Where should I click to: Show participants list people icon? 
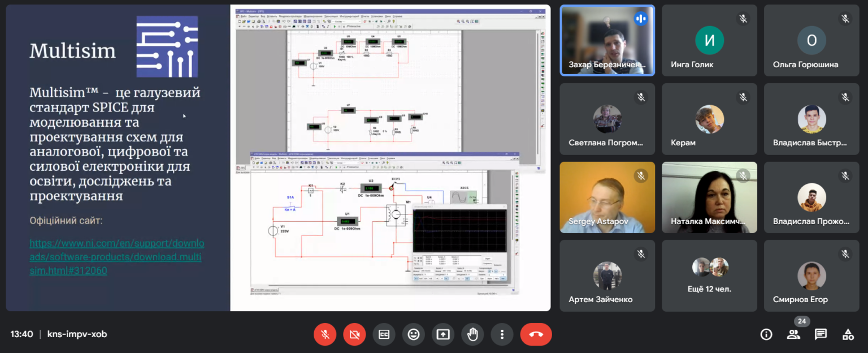coord(793,334)
